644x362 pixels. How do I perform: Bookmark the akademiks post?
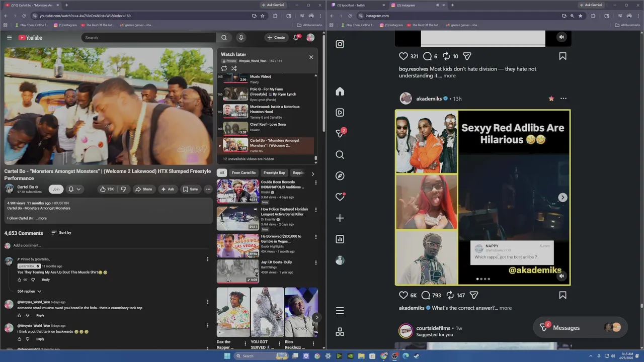click(562, 296)
